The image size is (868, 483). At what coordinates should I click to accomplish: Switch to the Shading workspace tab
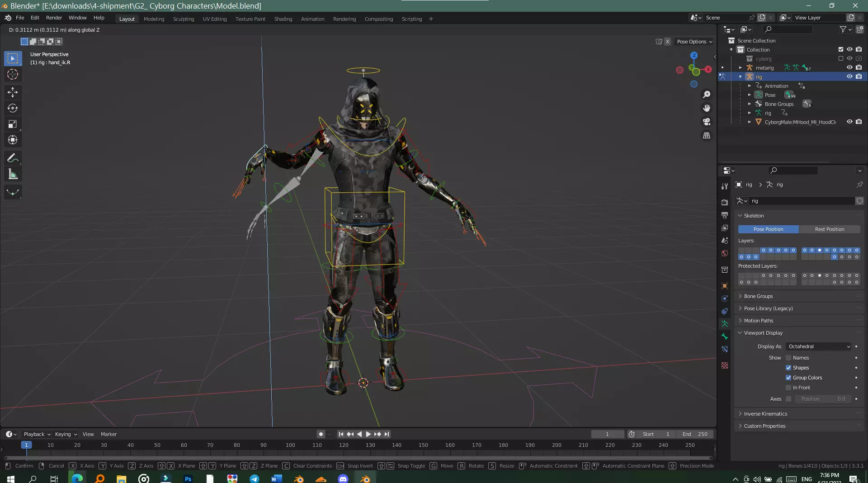[283, 19]
